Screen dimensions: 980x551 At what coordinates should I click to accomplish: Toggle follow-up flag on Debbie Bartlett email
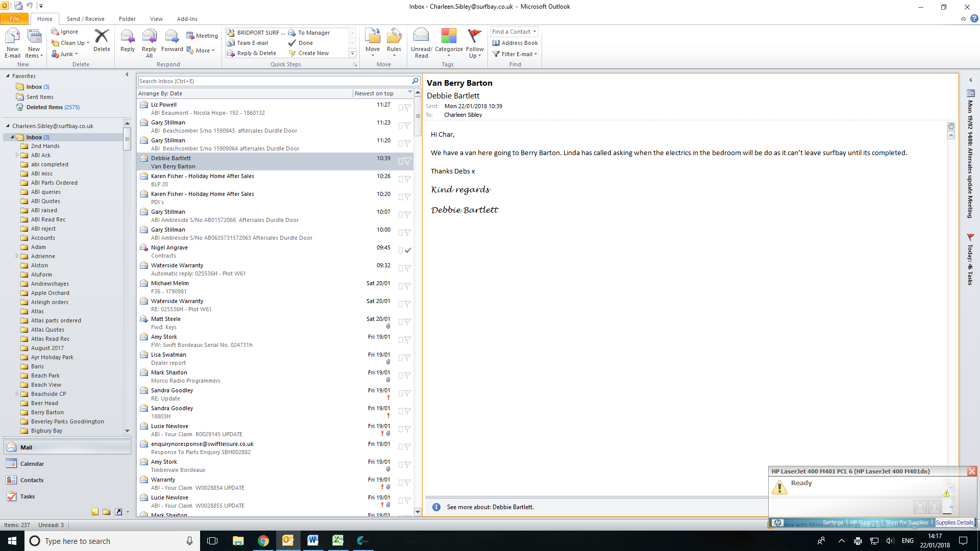(x=408, y=161)
